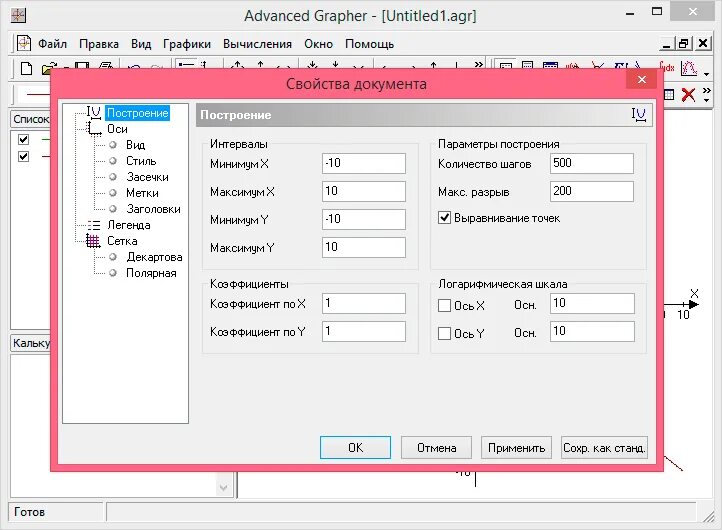Uncheck the second graph in the list
This screenshot has height=530, width=722.
coord(23,157)
